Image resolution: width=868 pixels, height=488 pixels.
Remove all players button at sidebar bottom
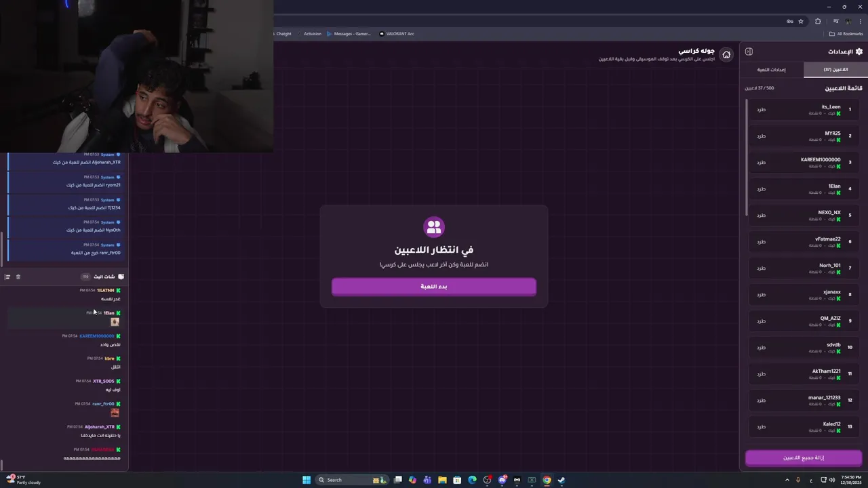(804, 457)
